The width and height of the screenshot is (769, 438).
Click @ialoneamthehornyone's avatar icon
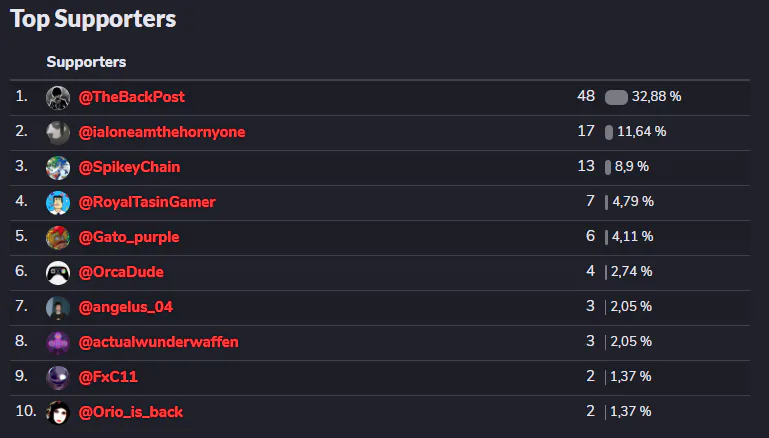(57, 132)
